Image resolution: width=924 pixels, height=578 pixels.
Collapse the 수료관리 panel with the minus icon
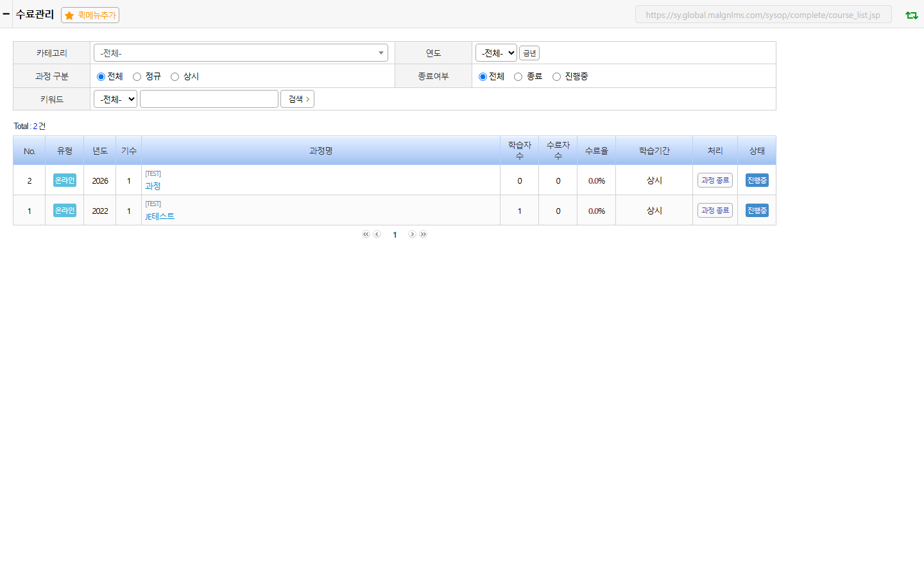[x=6, y=13]
